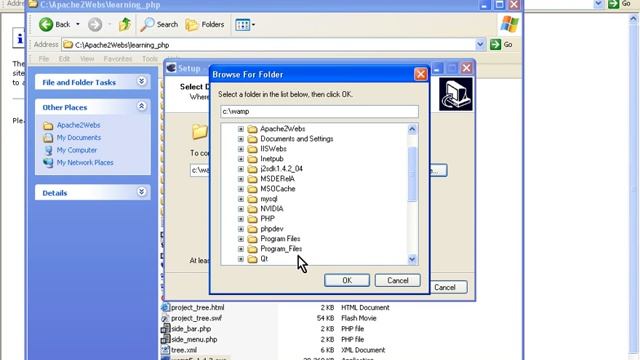Screen dimensions: 640x360
Task: Open Apache2Webs link in Other Places
Action: coord(78,125)
